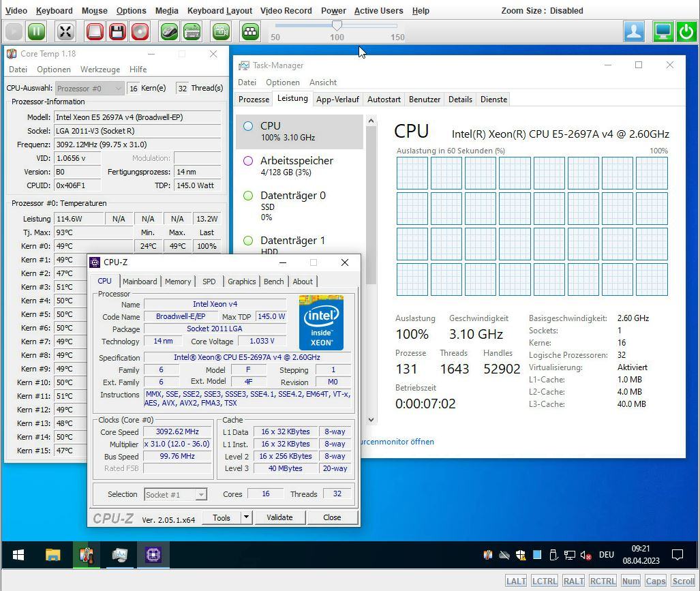Toggle the RALT key button

point(574,581)
